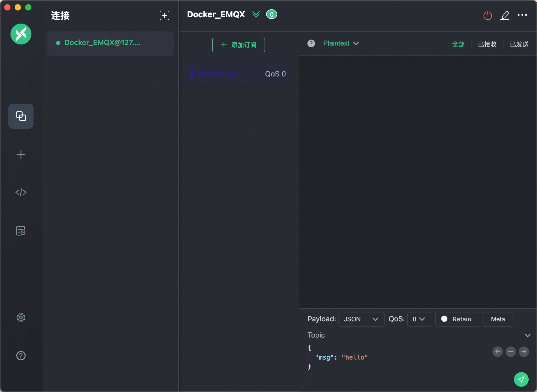This screenshot has width=537, height=392.
Task: Click the question-mark hint next to Plaintext
Action: pyautogui.click(x=311, y=43)
